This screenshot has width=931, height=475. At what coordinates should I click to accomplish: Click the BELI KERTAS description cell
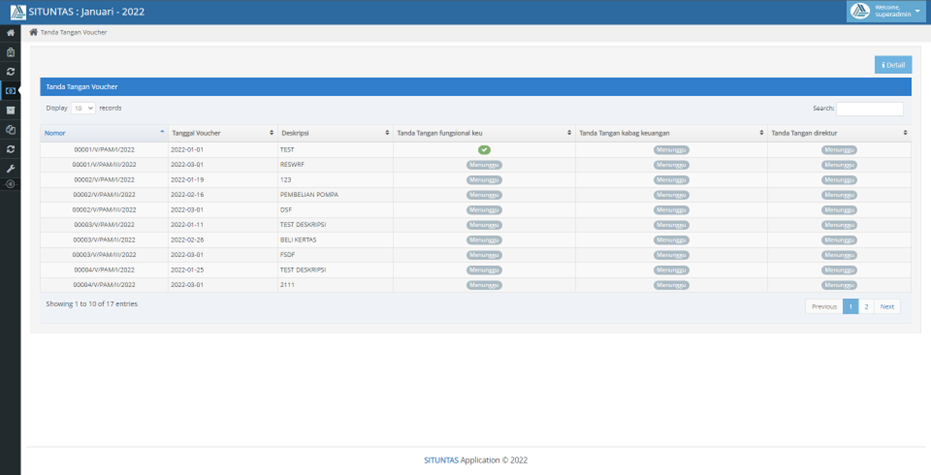335,240
